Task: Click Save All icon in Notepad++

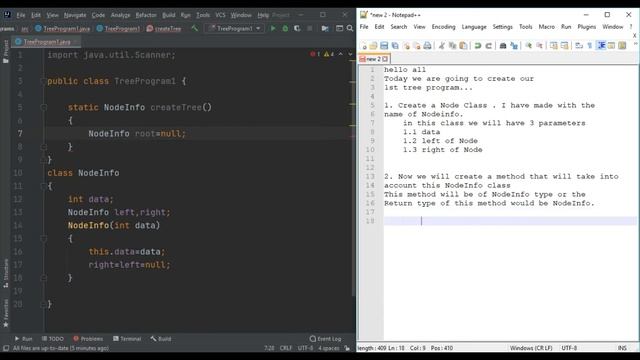Action: tap(395, 46)
